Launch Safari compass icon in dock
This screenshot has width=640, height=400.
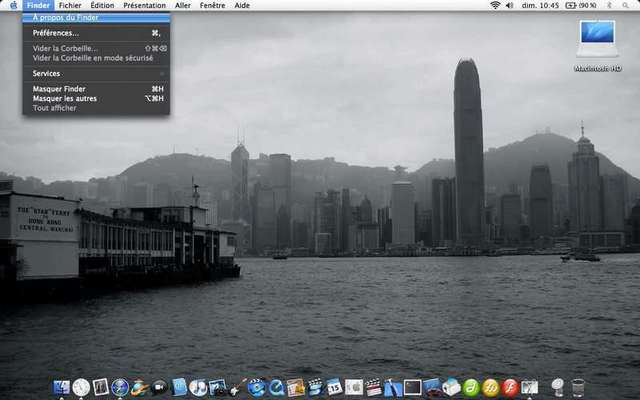pos(120,387)
